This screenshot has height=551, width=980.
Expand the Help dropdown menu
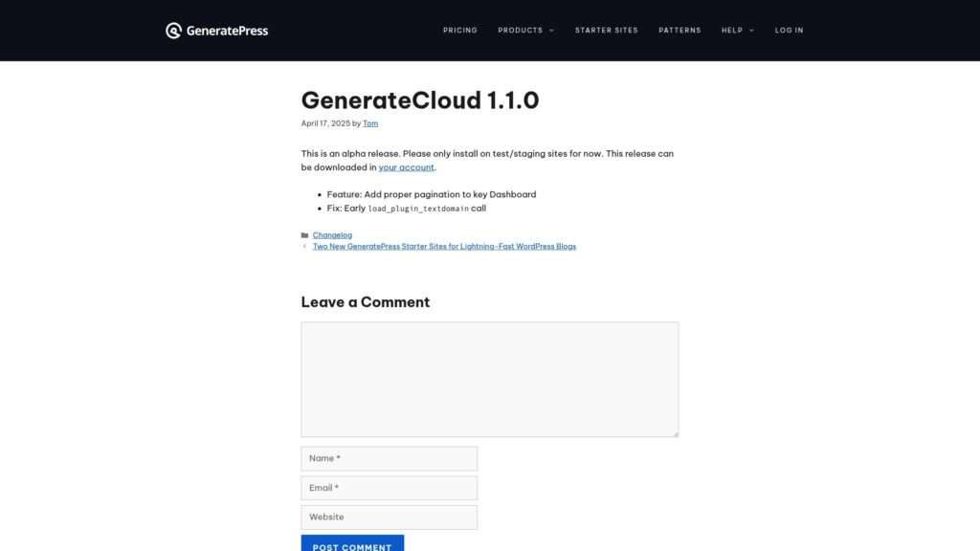coord(738,30)
